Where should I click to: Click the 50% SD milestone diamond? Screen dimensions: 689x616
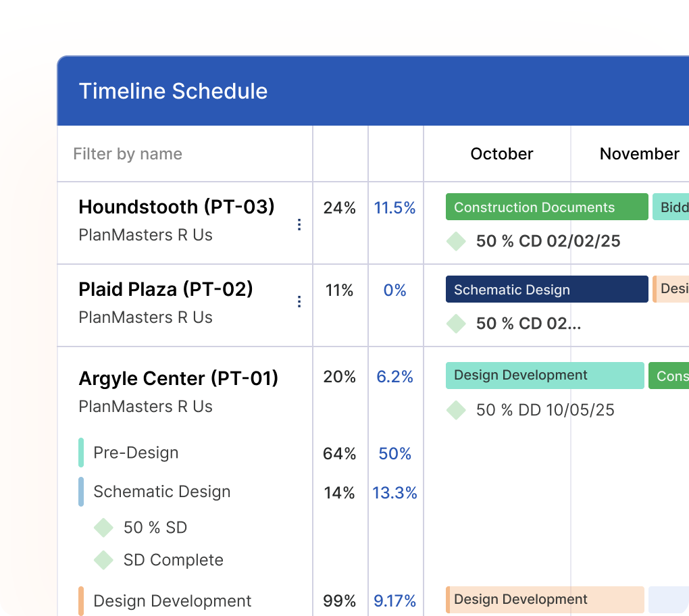tap(103, 528)
